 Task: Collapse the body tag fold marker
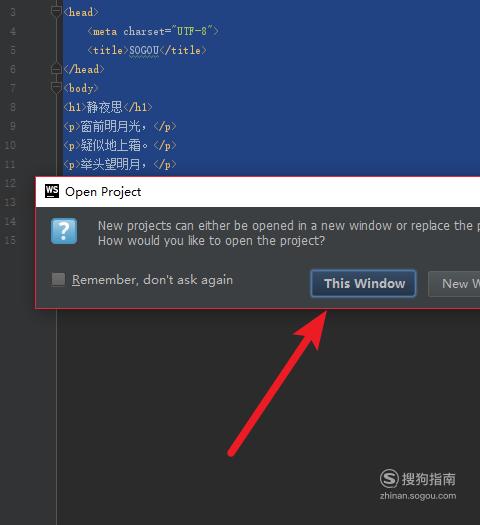click(56, 88)
